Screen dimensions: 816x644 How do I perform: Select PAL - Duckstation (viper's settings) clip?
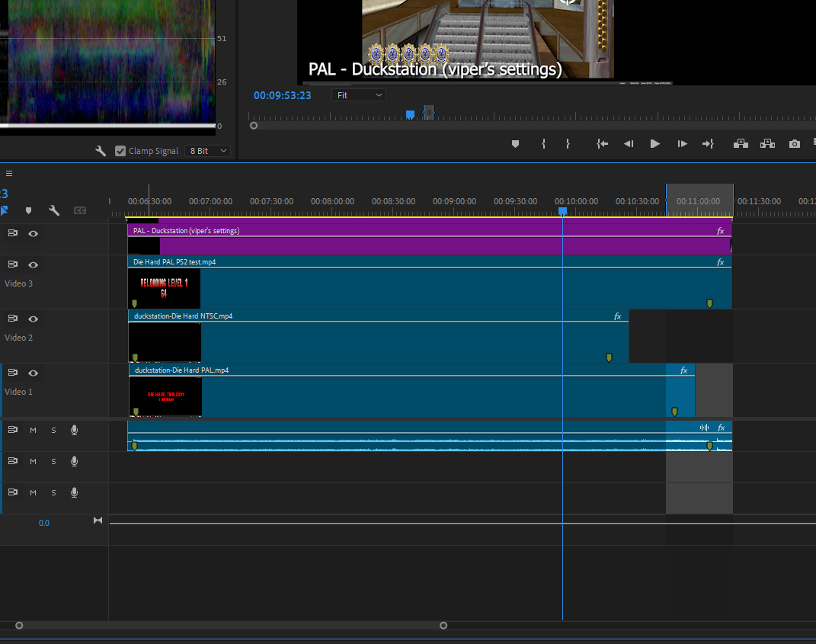click(430, 239)
